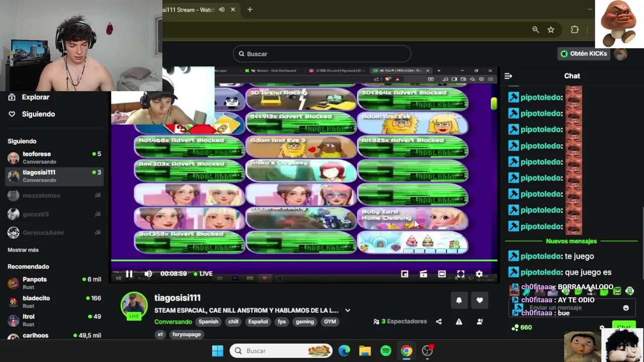Enable picture-in-picture mode in player

click(405, 274)
